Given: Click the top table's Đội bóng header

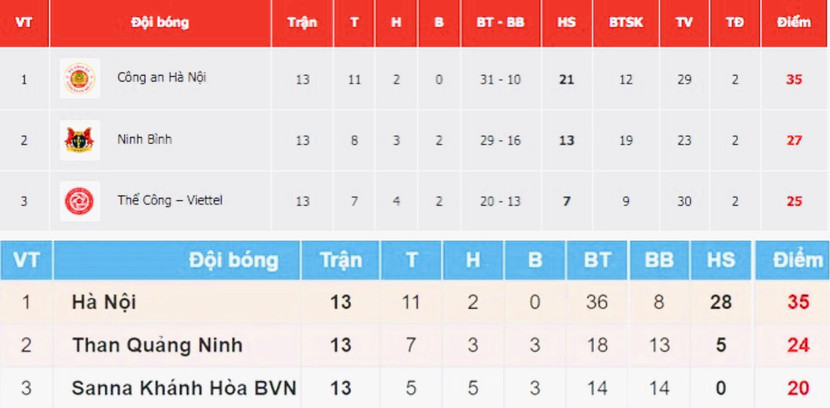Looking at the screenshot, I should pyautogui.click(x=160, y=22).
